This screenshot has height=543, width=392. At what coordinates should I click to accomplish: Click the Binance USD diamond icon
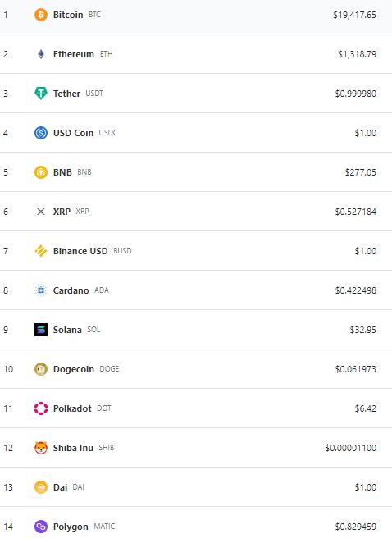pyautogui.click(x=41, y=251)
